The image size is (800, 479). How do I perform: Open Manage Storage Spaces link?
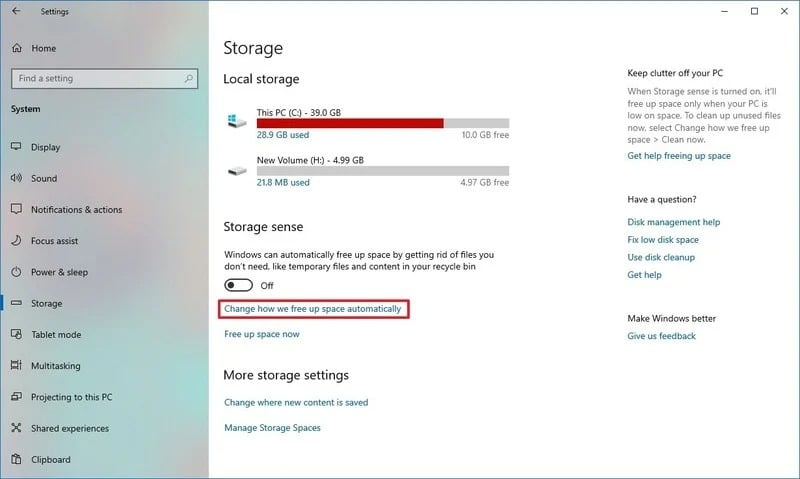click(x=272, y=427)
